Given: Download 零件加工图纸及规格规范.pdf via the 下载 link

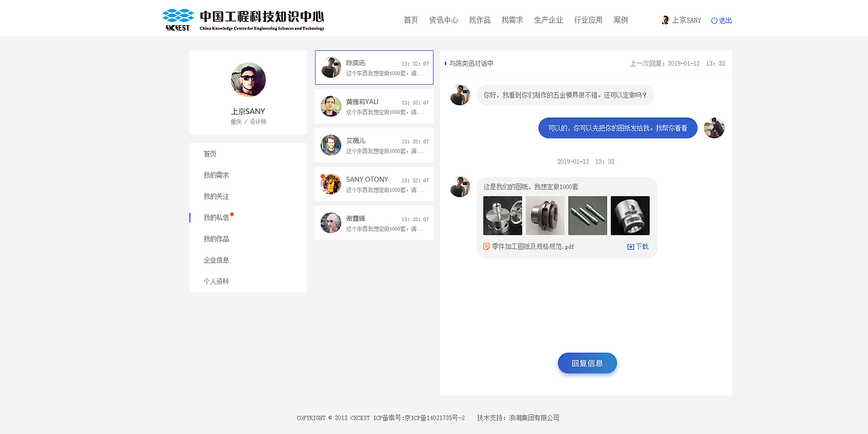Looking at the screenshot, I should pos(642,246).
